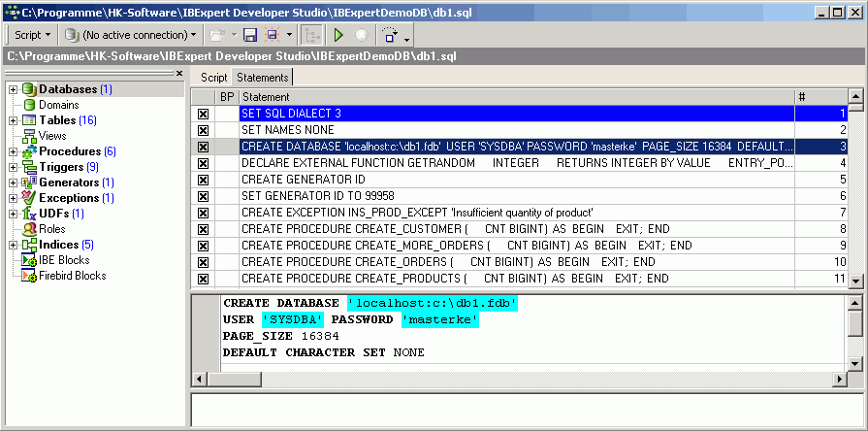Run the script with the green play icon
The image size is (868, 431).
pyautogui.click(x=338, y=36)
